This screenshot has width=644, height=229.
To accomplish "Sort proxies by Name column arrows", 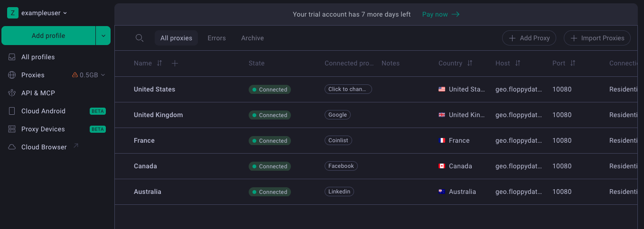I will (x=159, y=63).
